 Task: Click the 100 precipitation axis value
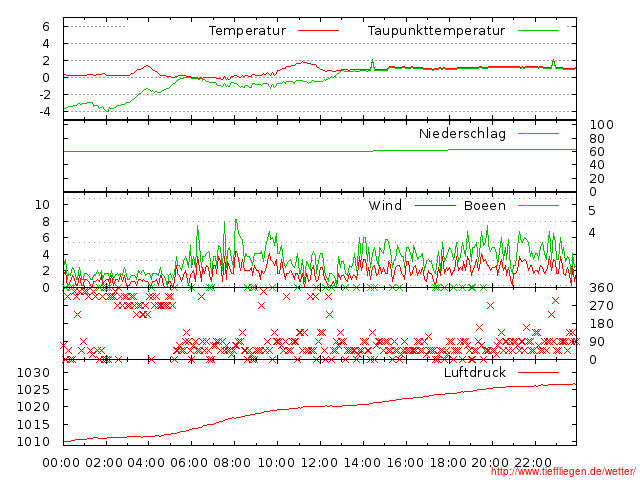pos(601,125)
